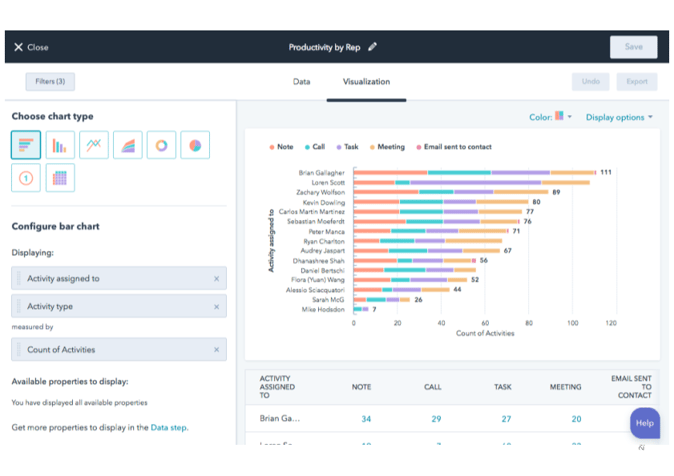Select the pie chart type
Image resolution: width=674 pixels, height=476 pixels.
tap(195, 145)
